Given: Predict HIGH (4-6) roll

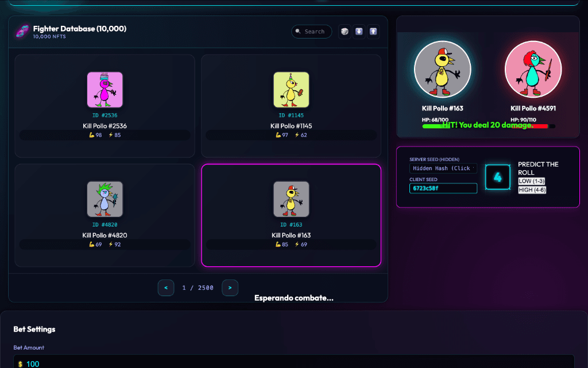Looking at the screenshot, I should 532,190.
